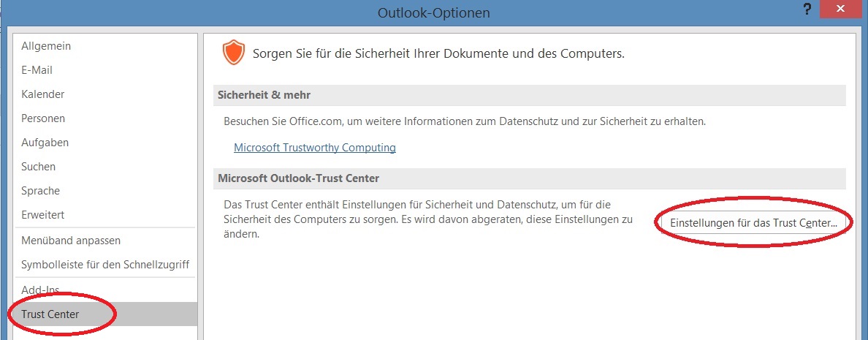The height and width of the screenshot is (340, 868).
Task: Click the Sicherheit & mehr section header
Action: point(530,95)
